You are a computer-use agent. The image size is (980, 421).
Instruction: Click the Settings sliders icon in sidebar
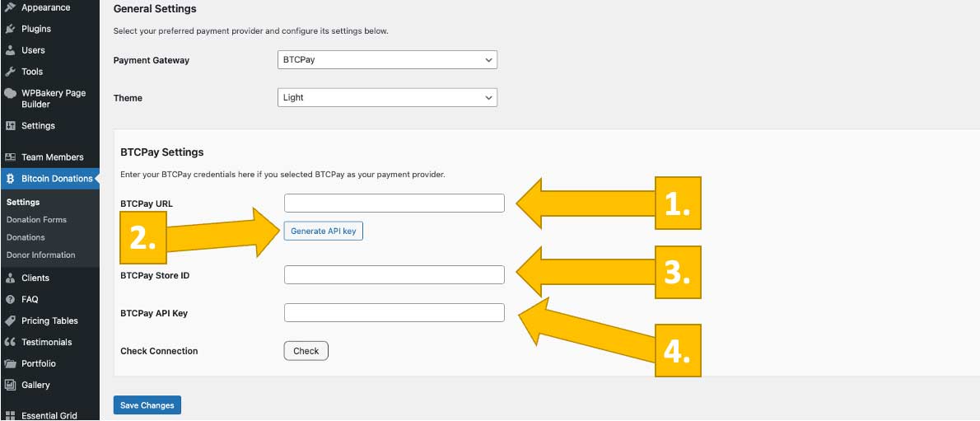pyautogui.click(x=10, y=126)
